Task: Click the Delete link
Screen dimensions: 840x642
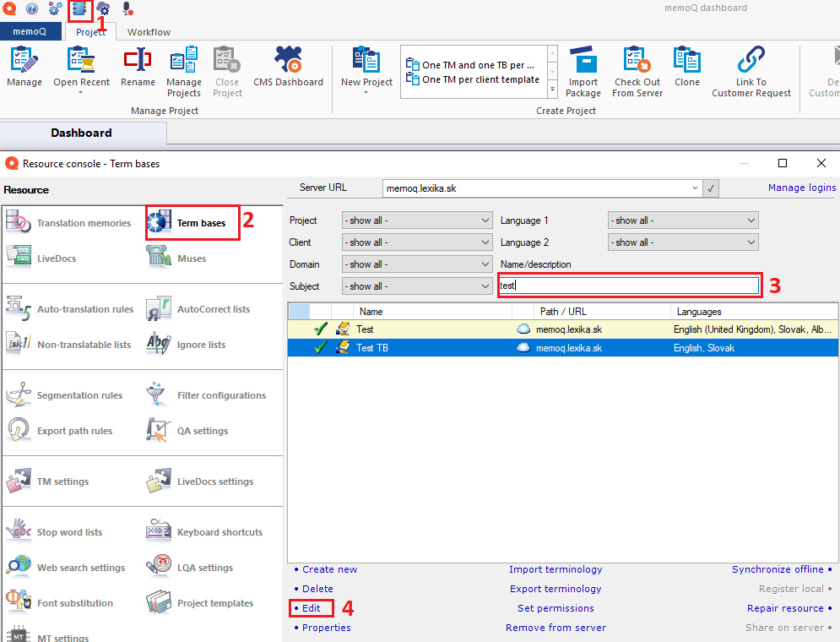Action: coord(317,589)
